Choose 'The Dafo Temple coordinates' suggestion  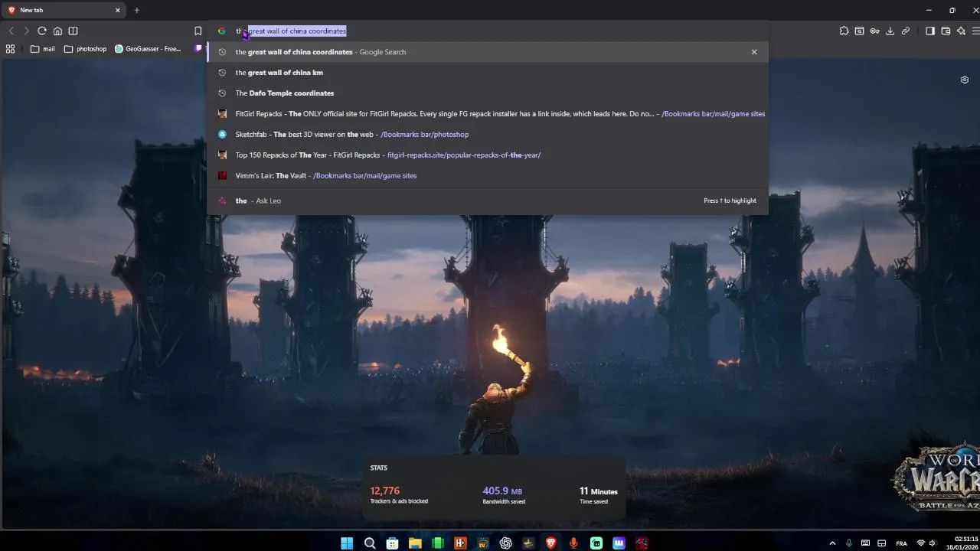tap(488, 93)
